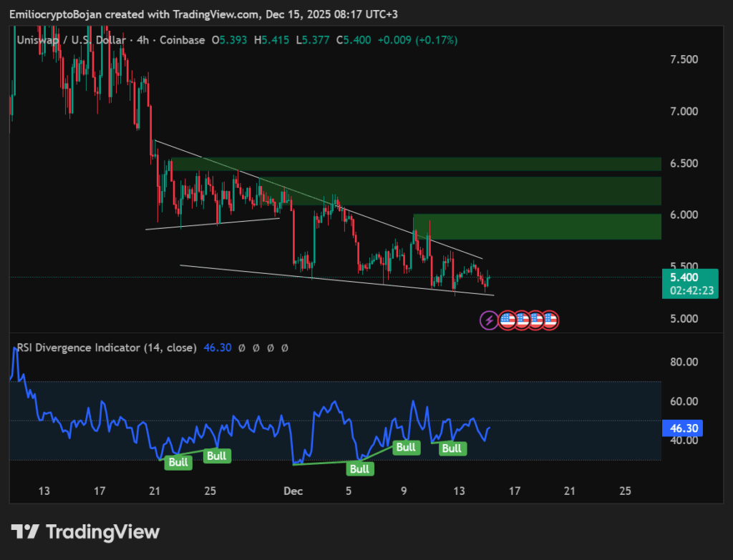Click the second US flag event marker

pos(523,320)
